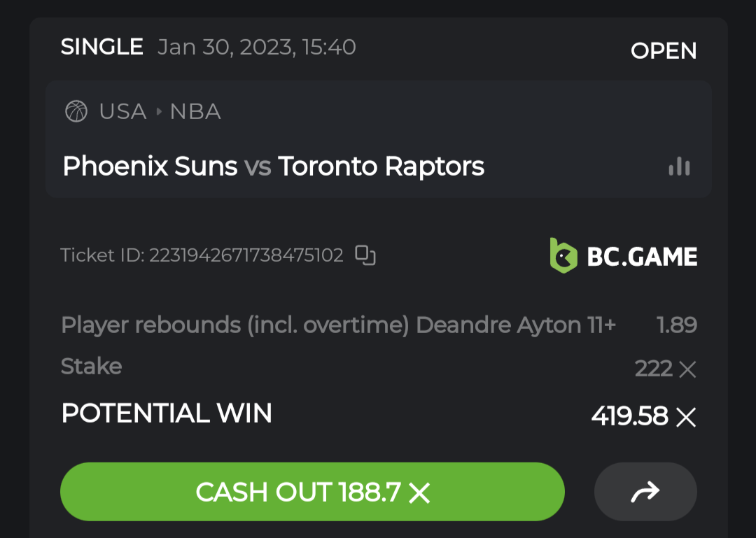
Task: Select the NBA league breadcrumb
Action: click(x=195, y=112)
